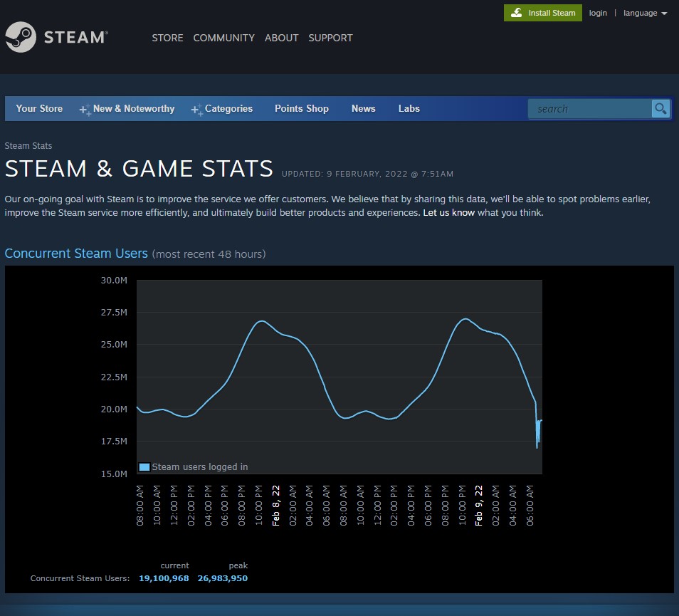Click the Install Steam download icon

[x=516, y=13]
